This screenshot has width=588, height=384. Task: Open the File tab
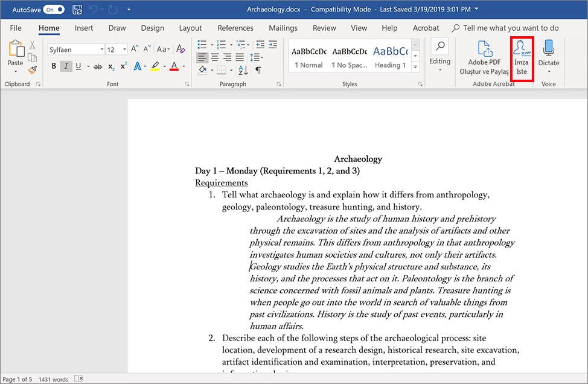[16, 28]
